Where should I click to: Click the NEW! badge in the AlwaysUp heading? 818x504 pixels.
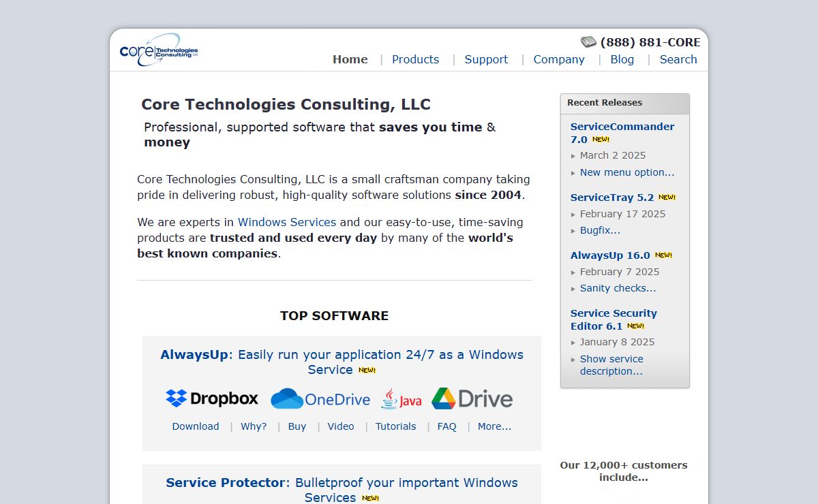click(x=367, y=371)
